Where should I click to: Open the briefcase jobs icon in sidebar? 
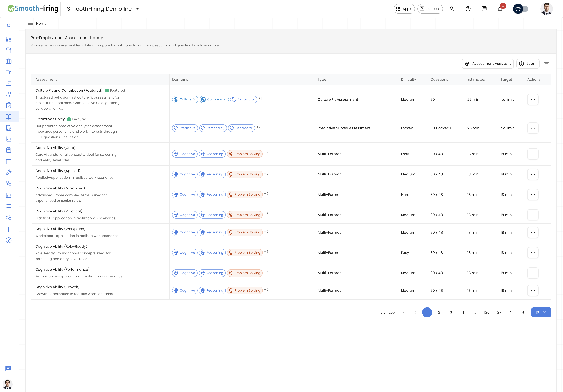(x=9, y=61)
